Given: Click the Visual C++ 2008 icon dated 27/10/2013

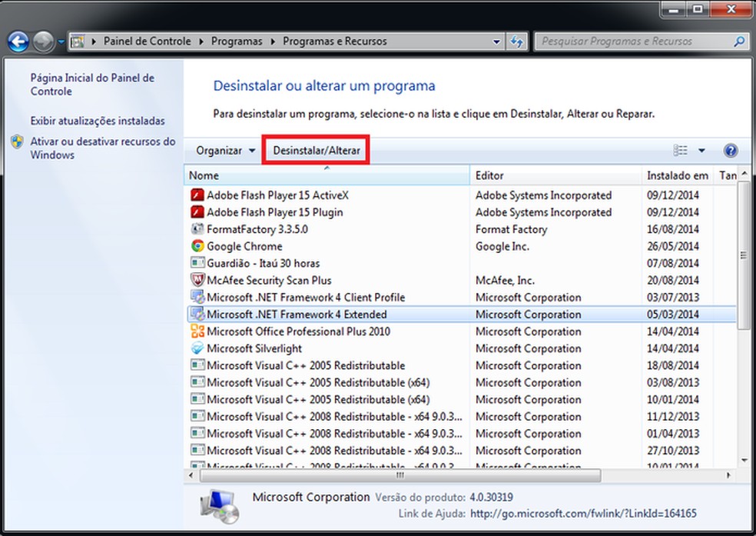Looking at the screenshot, I should pyautogui.click(x=197, y=451).
